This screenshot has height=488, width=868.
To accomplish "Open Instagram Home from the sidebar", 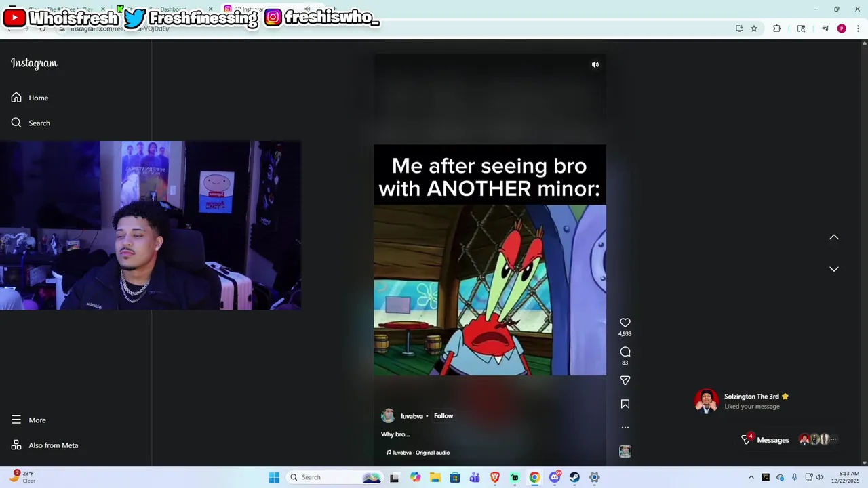I will click(30, 98).
